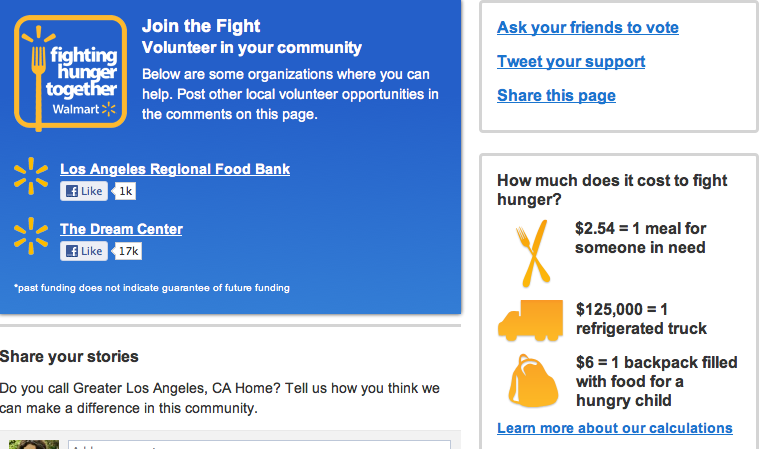Click Tweet your support link
The image size is (759, 449).
point(571,62)
